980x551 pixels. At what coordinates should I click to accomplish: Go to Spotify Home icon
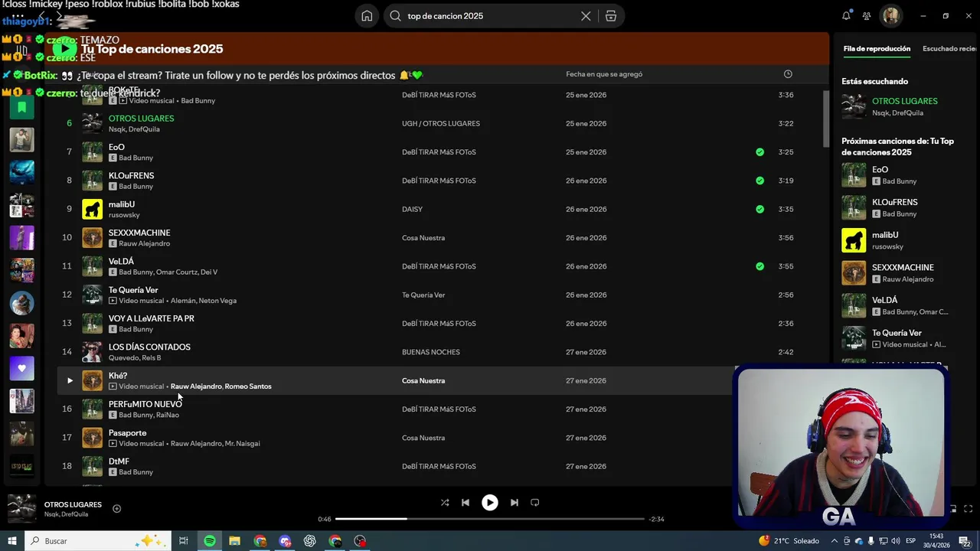(x=367, y=16)
